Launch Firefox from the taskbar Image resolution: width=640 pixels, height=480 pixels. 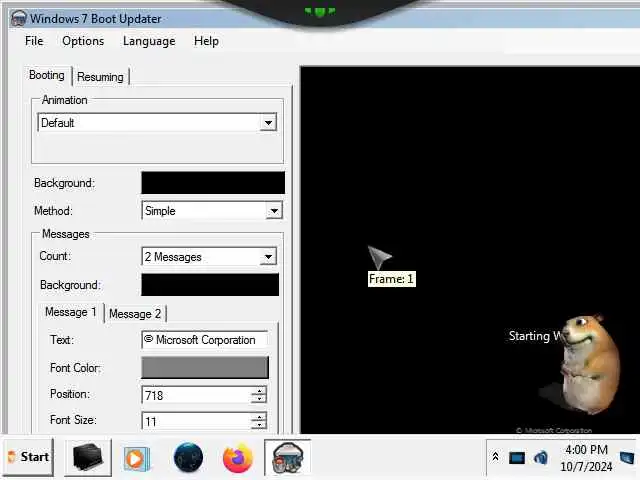(238, 457)
